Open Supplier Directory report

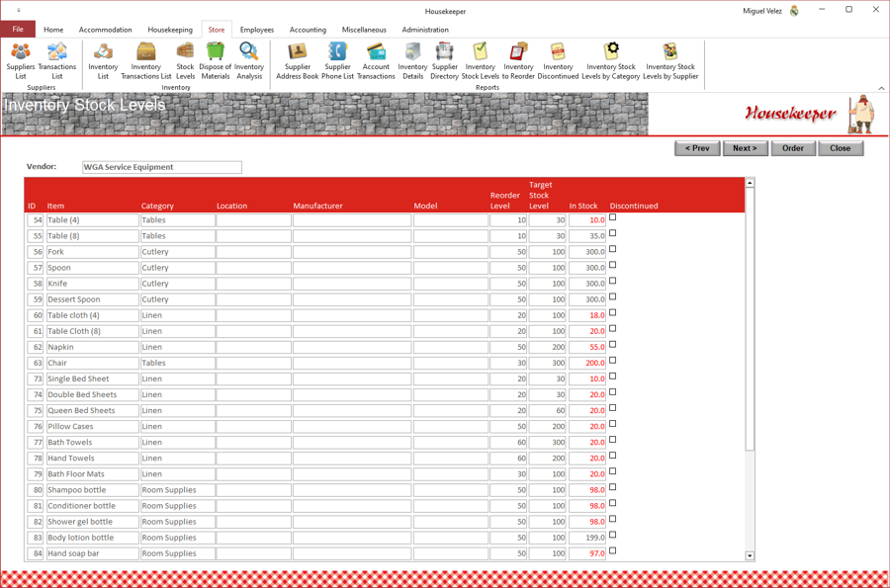(444, 60)
